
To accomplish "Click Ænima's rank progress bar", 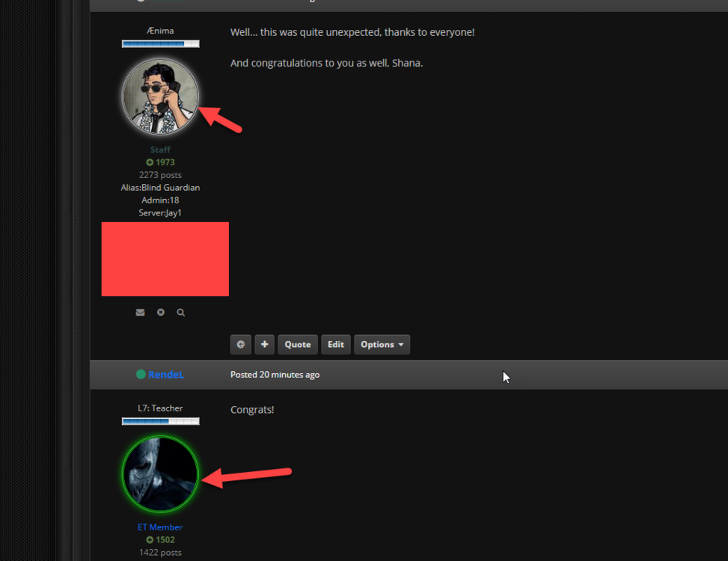I will (x=161, y=43).
